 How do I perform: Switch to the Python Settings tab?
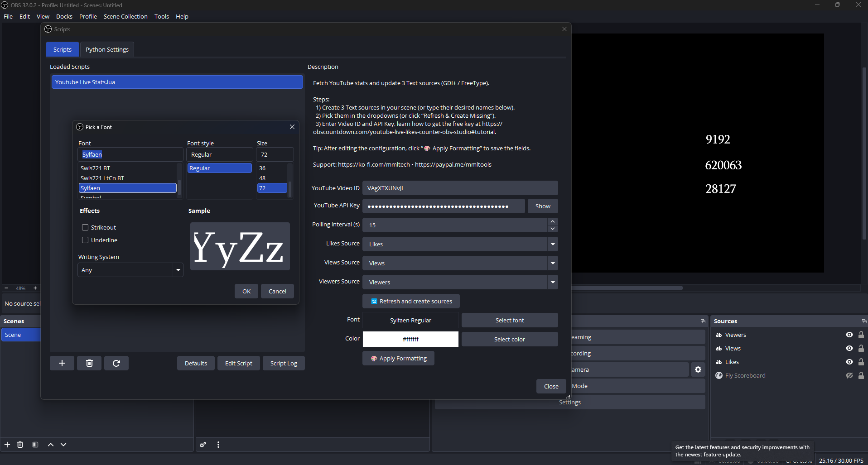(106, 49)
